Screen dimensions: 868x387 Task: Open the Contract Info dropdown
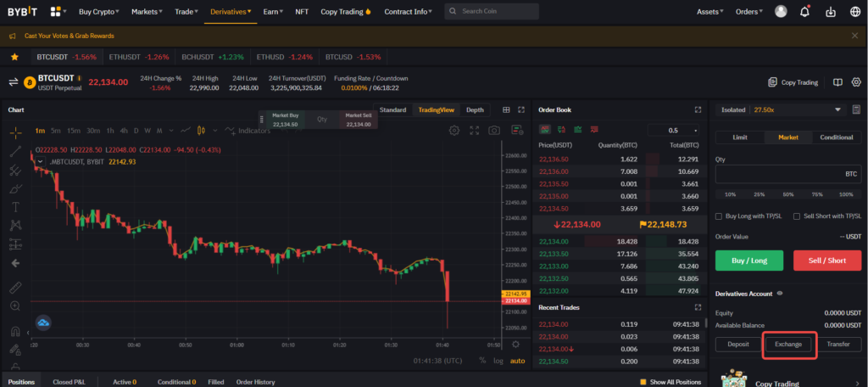coord(409,12)
